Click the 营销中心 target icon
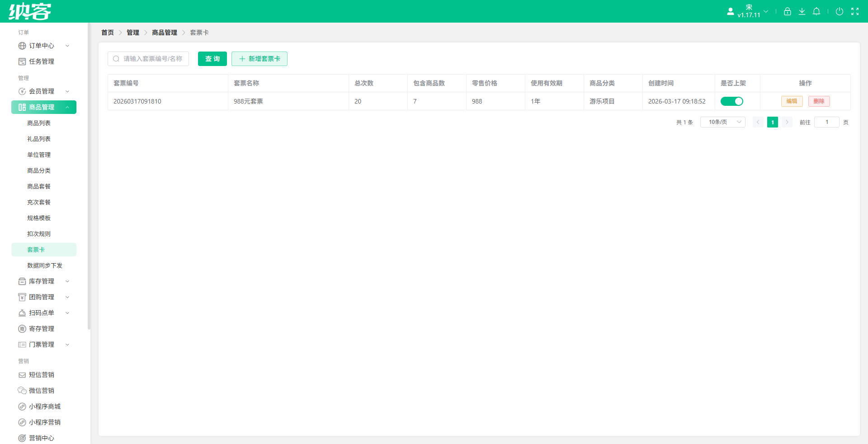 click(22, 438)
